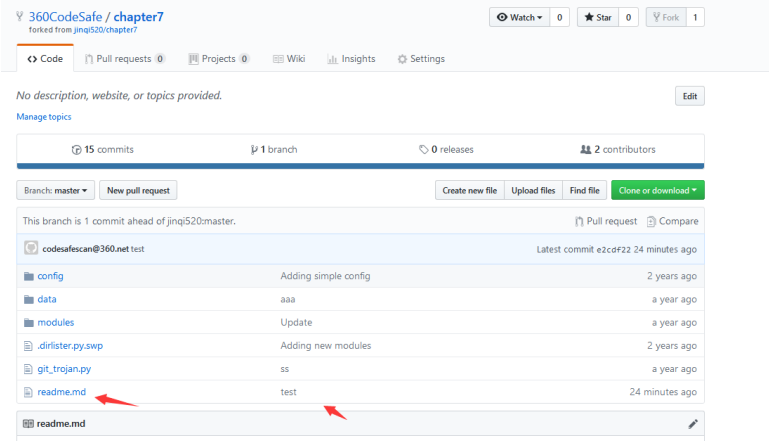This screenshot has width=769, height=441.
Task: Click the Edit description button
Action: 690,96
